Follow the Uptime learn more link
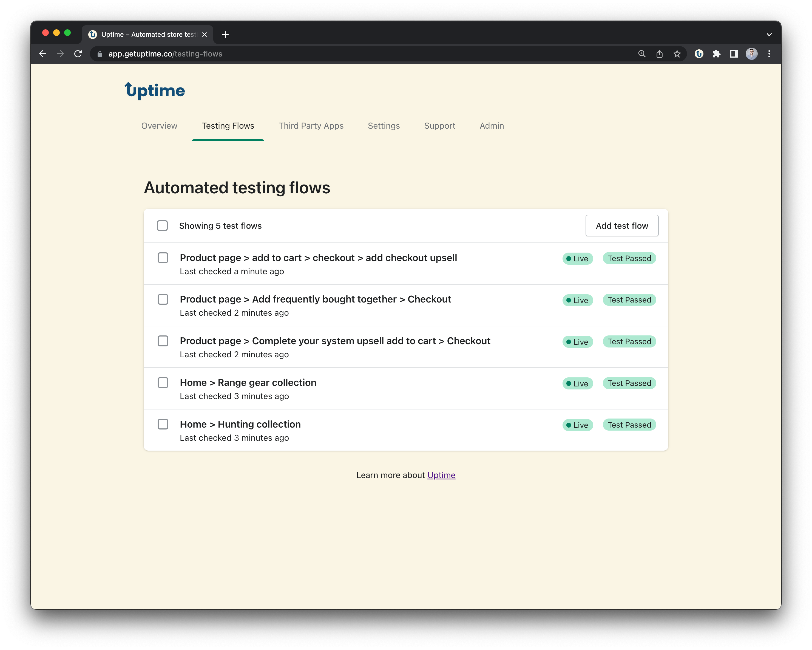 [x=441, y=475]
